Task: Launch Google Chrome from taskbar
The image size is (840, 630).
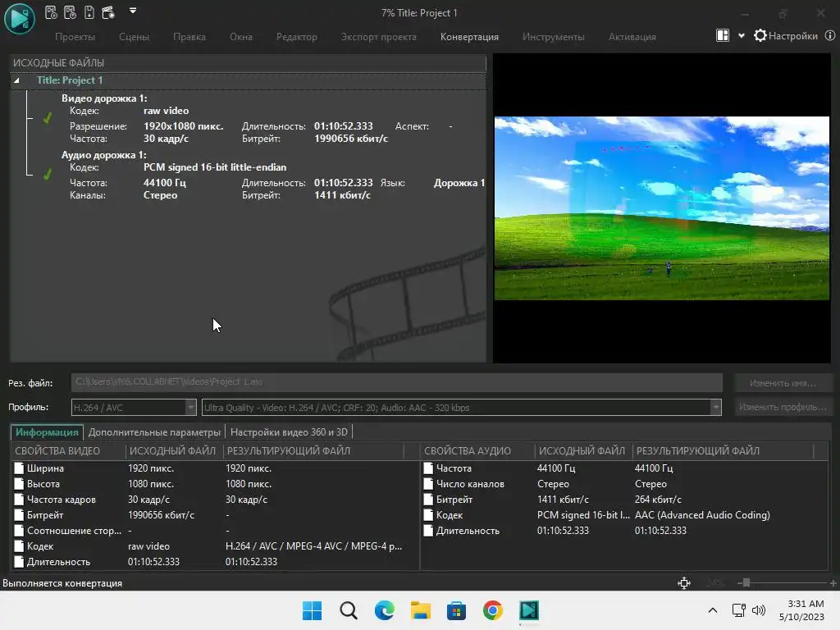Action: click(493, 610)
